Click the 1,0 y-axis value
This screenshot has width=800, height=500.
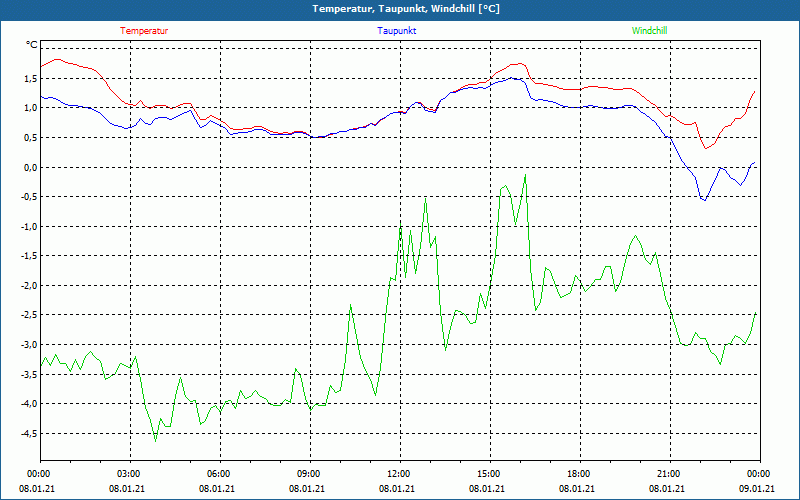31,108
